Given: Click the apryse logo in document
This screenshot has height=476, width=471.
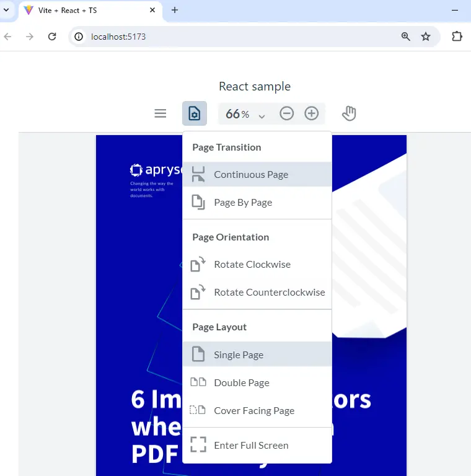Looking at the screenshot, I should (156, 170).
